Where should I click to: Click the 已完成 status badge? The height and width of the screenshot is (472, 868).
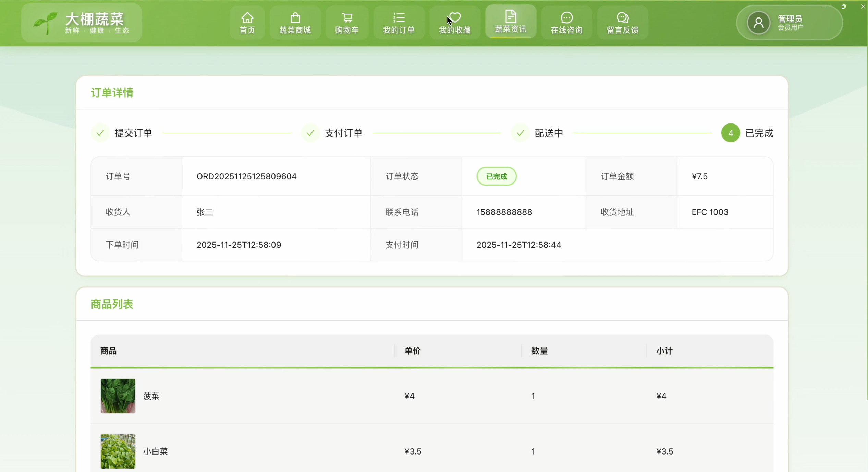click(496, 176)
